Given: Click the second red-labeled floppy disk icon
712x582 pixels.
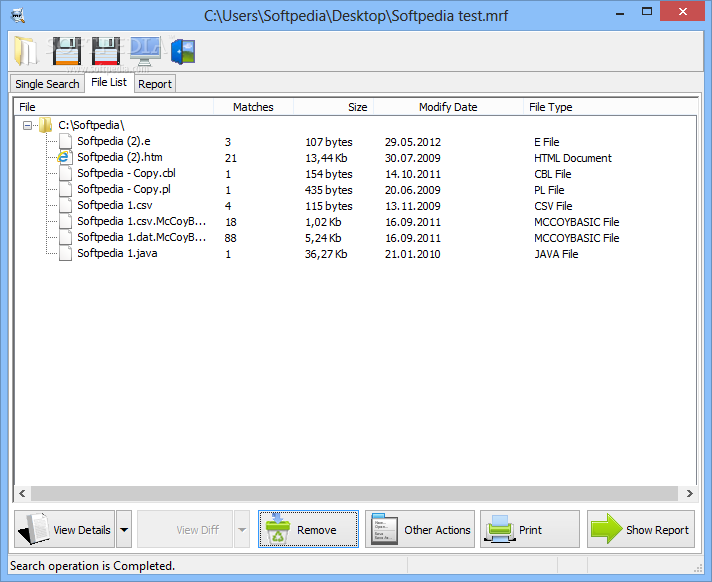Looking at the screenshot, I should [x=106, y=51].
